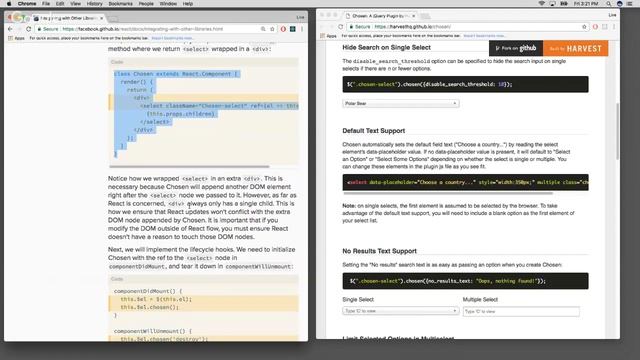Open the Edit menu
Viewport: 640px width, 360px height.
click(60, 4)
